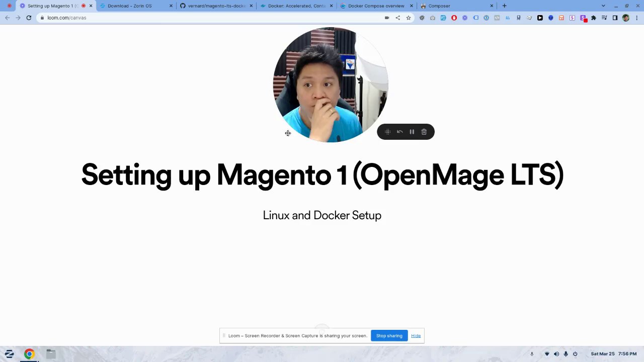Reload the loom.com page

29,18
